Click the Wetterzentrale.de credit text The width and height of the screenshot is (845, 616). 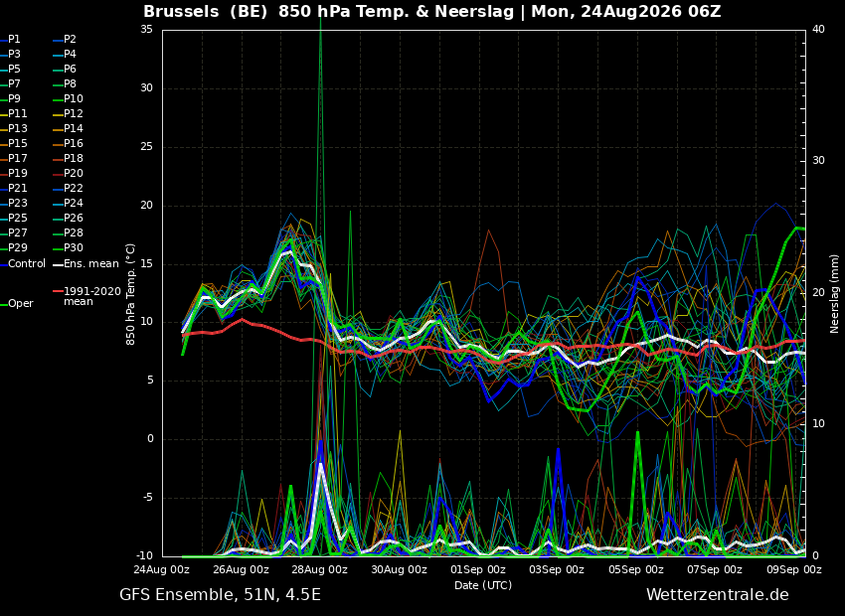click(x=718, y=595)
